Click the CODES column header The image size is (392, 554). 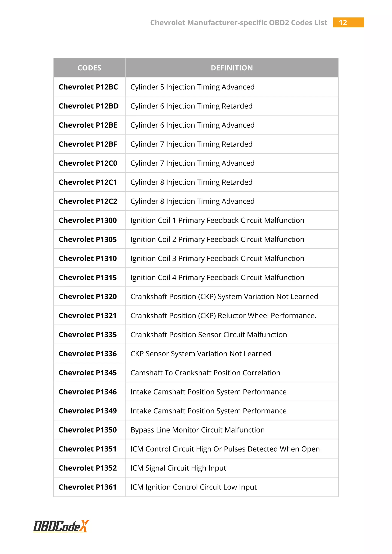click(x=89, y=68)
